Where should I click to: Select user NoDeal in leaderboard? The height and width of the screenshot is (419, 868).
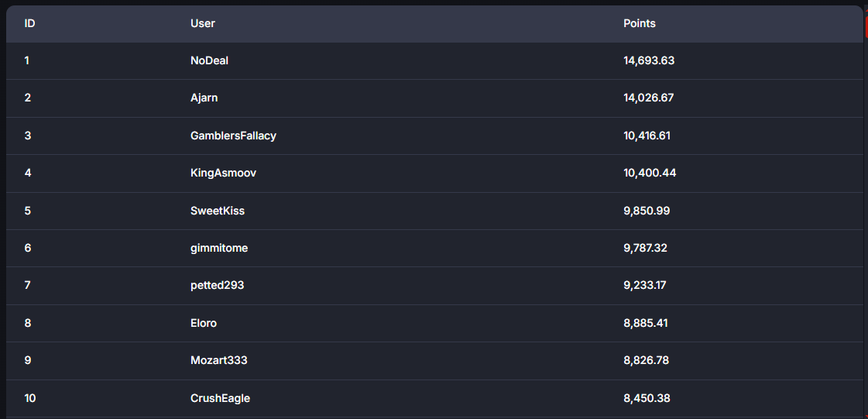point(209,61)
